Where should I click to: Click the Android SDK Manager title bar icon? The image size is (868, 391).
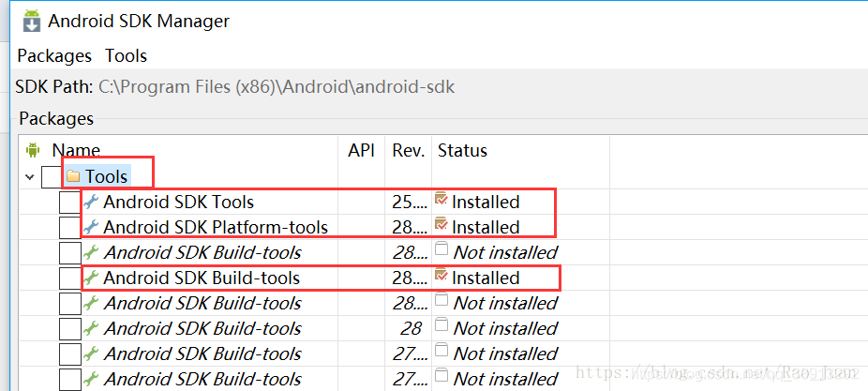click(32, 21)
